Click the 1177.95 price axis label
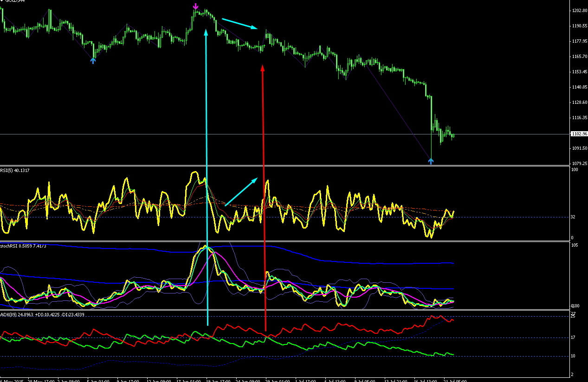 pyautogui.click(x=580, y=41)
